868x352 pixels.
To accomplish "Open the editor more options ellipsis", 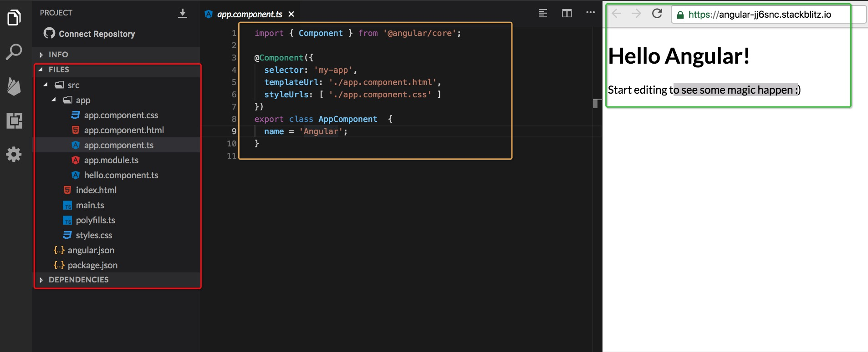I will click(591, 13).
